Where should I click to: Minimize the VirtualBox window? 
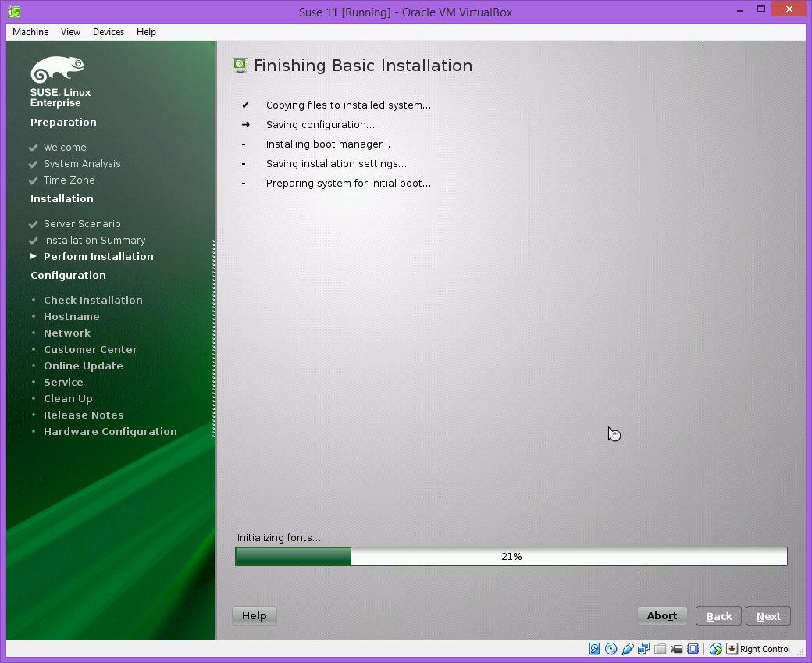click(740, 10)
